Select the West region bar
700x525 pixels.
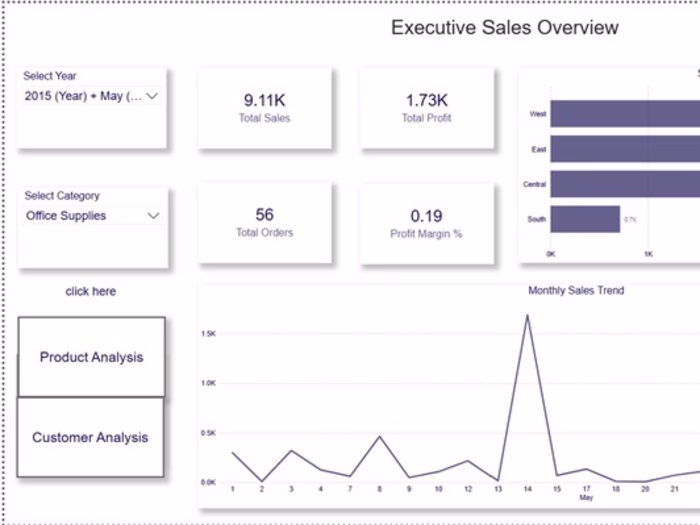pos(625,114)
